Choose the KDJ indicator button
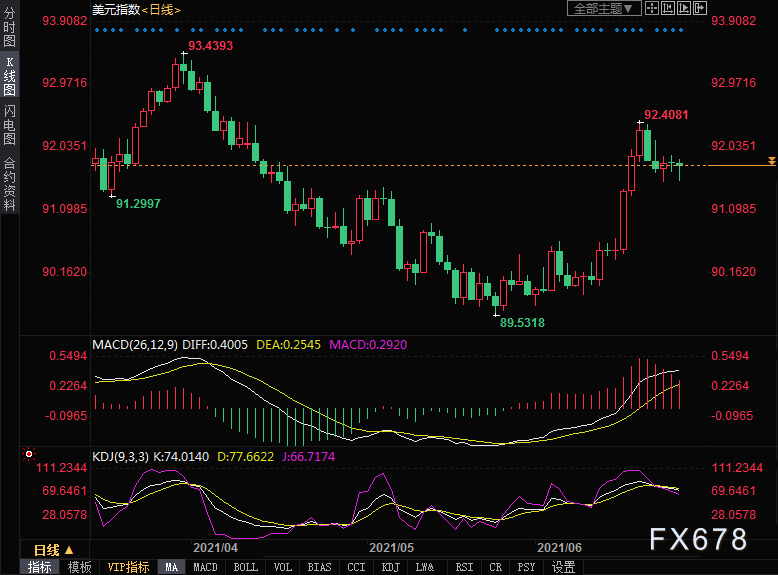This screenshot has height=575, width=778. coord(390,567)
